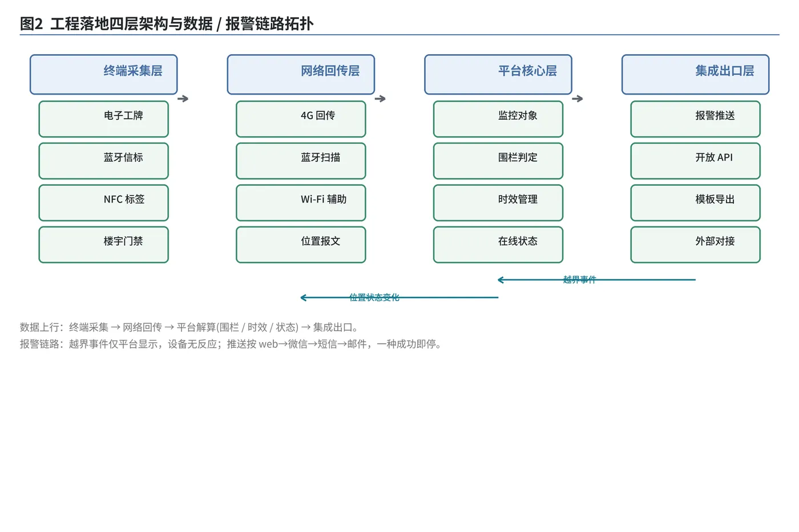
Task: Select the "电子工牌" box
Action: 104,119
